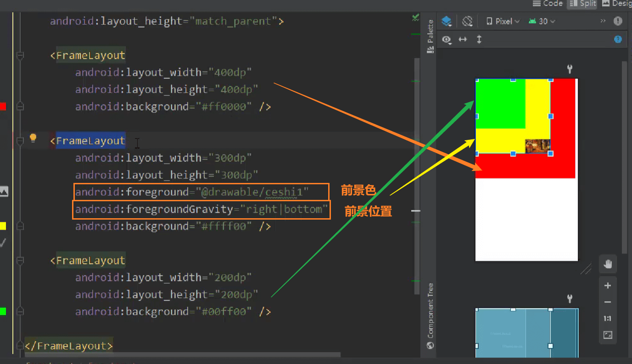
Task: Click the top-middle blue selection handle in preview
Action: [513, 79]
